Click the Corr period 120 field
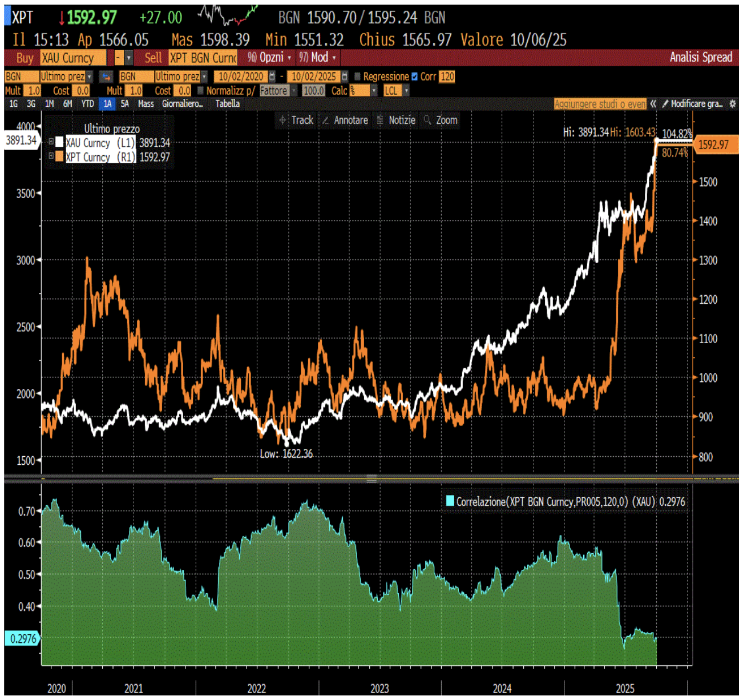Image resolution: width=743 pixels, height=700 pixels. coord(447,77)
